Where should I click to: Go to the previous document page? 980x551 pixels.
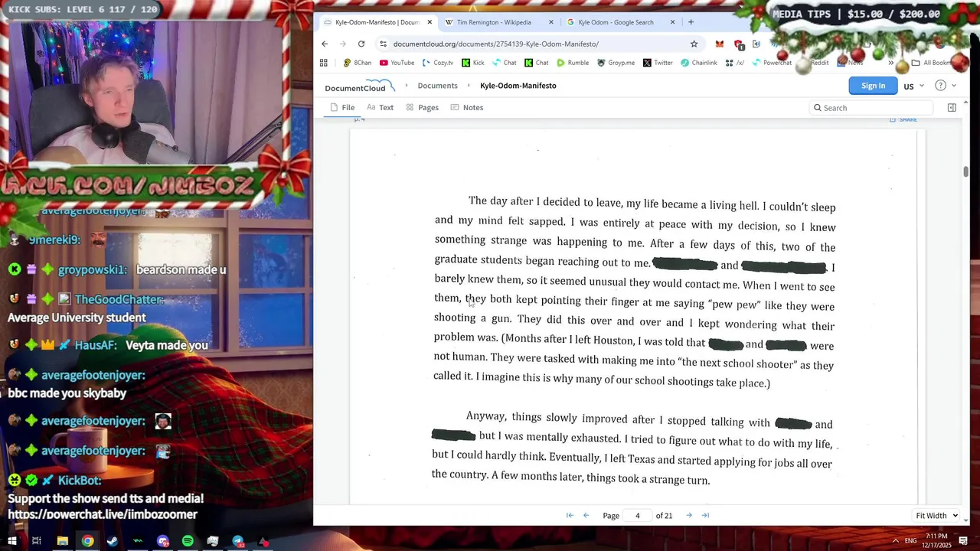coord(586,515)
